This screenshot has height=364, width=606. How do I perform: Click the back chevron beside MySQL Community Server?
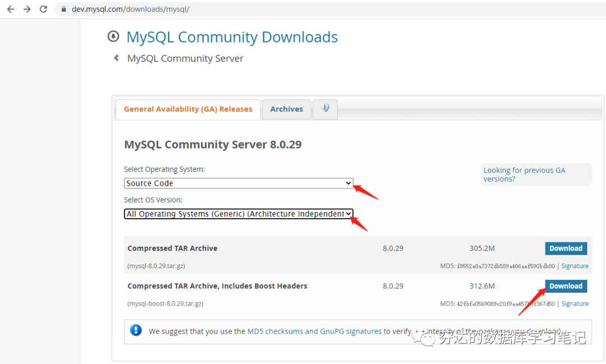tap(116, 58)
